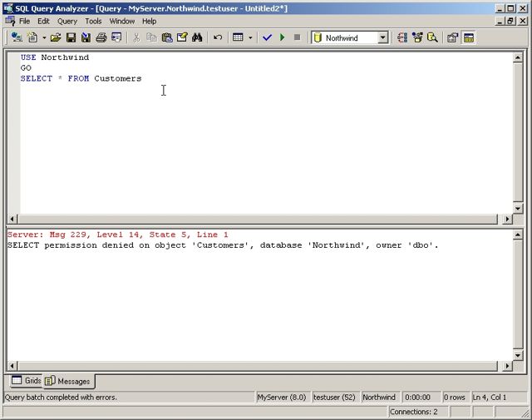The width and height of the screenshot is (532, 420).
Task: Click the Save Query disk icon
Action: pyautogui.click(x=71, y=37)
